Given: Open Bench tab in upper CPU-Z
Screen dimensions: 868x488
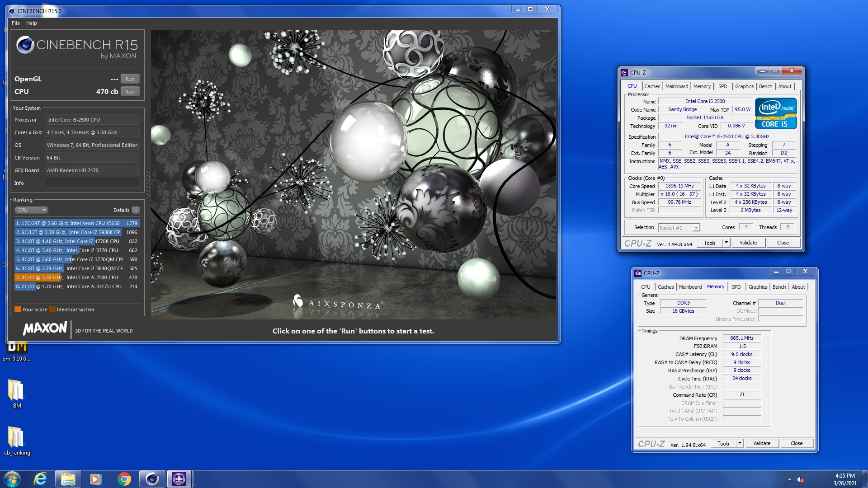Looking at the screenshot, I should click(765, 86).
